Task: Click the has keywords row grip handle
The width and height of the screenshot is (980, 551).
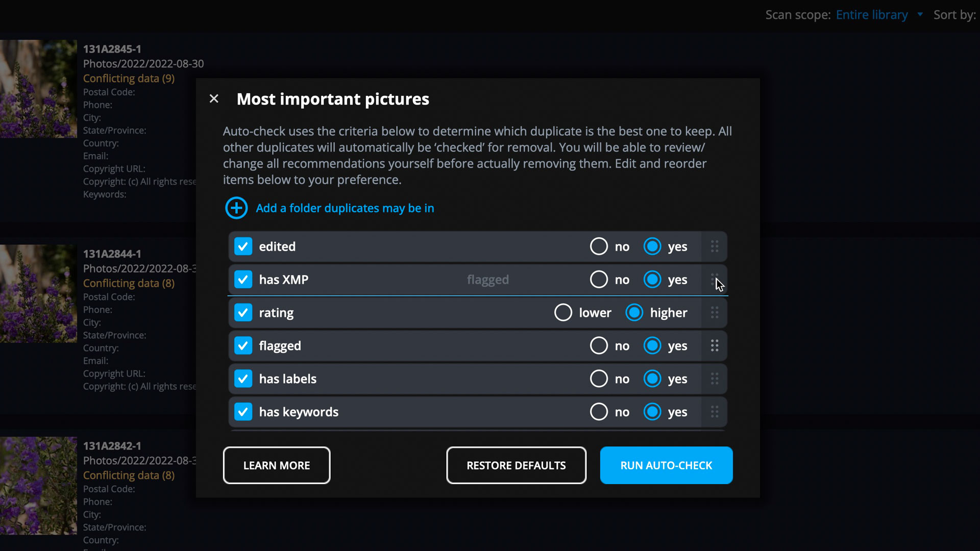Action: 715,412
